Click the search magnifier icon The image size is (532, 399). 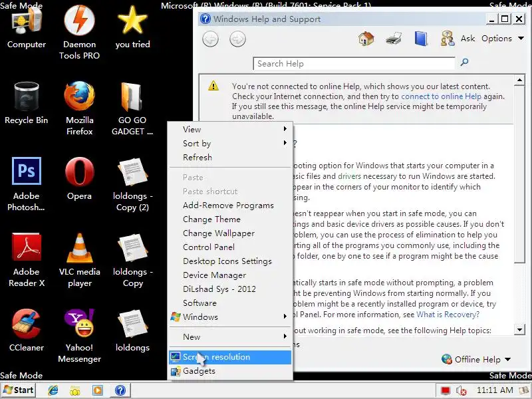click(x=464, y=62)
